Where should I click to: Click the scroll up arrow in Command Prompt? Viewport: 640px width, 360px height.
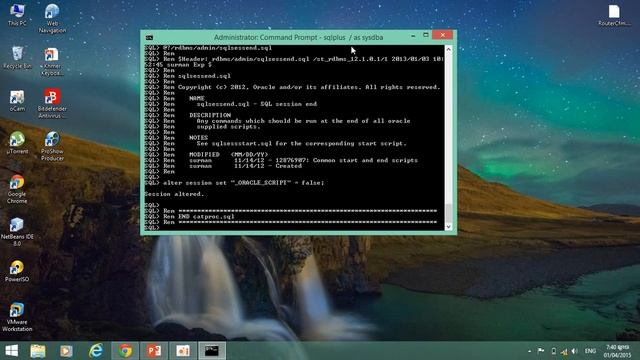pos(449,49)
